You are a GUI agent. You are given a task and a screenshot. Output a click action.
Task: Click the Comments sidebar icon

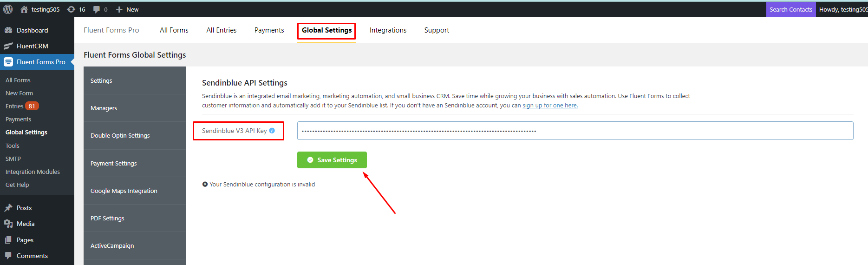coord(8,256)
